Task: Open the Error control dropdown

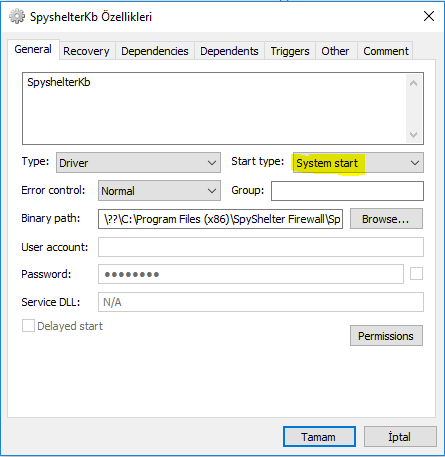Action: click(159, 191)
